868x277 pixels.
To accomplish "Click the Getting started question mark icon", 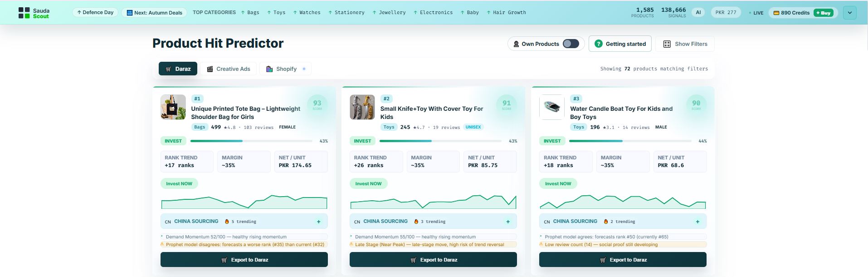I will click(x=598, y=44).
